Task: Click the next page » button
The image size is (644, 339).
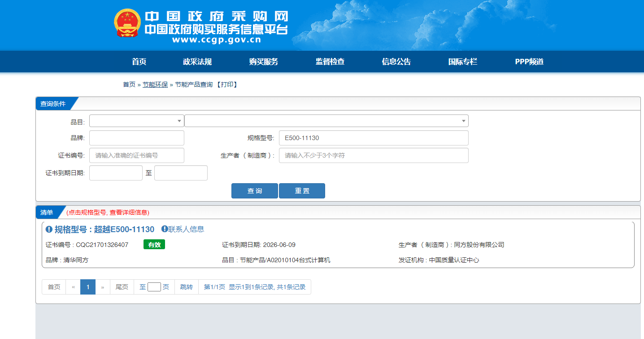Action: click(x=103, y=287)
